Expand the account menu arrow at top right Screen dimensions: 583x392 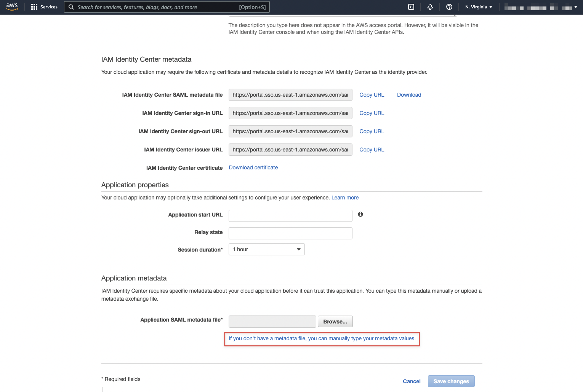pyautogui.click(x=575, y=7)
